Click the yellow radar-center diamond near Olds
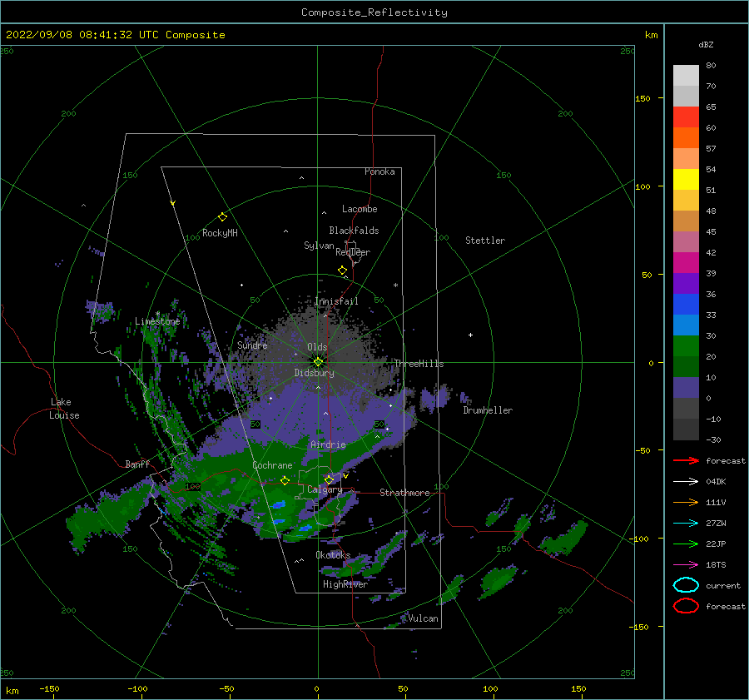The width and height of the screenshot is (749, 700). (x=318, y=362)
